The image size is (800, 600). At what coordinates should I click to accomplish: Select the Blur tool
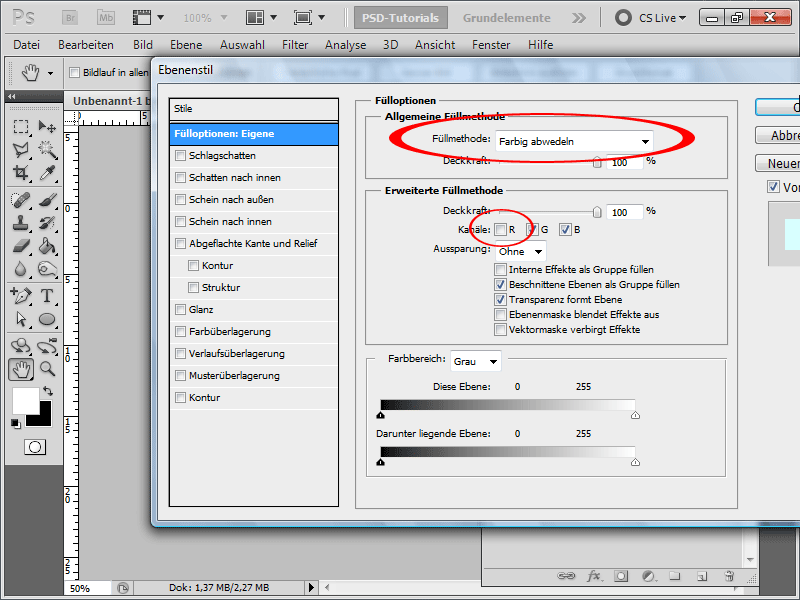click(x=21, y=269)
